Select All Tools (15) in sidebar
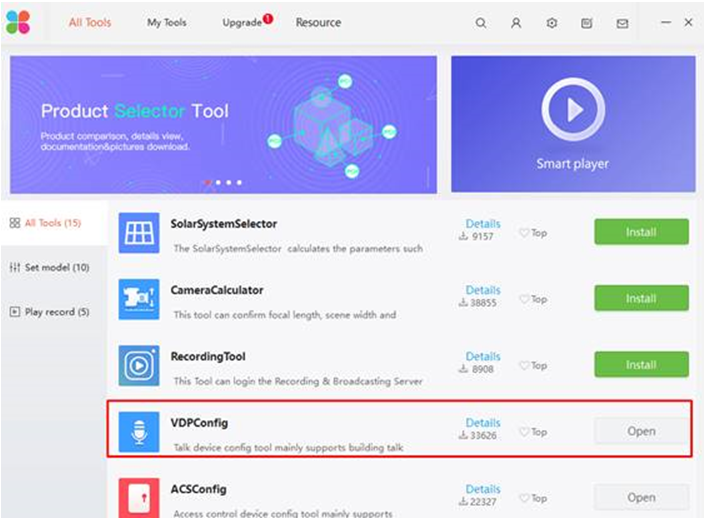The image size is (710, 528). pyautogui.click(x=53, y=223)
